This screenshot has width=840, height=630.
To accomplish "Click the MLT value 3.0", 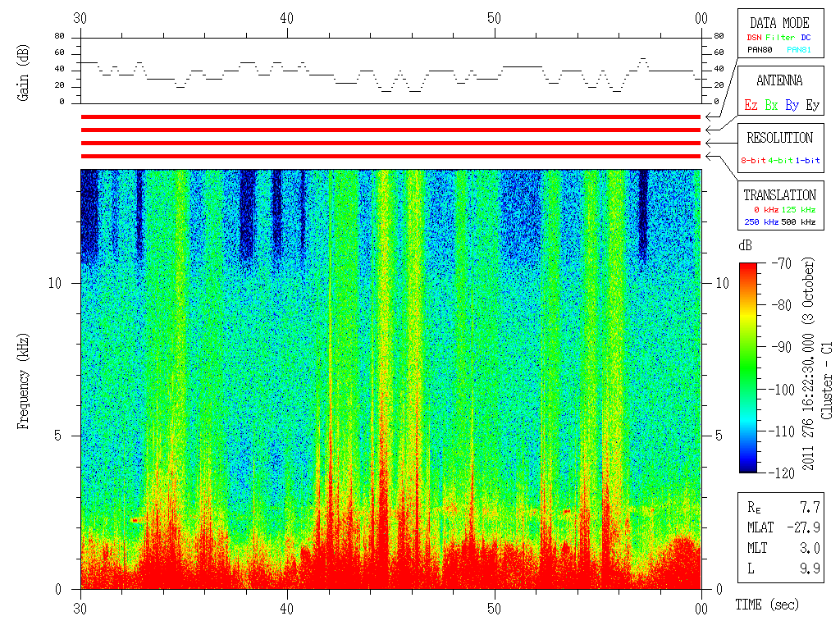I will [810, 548].
